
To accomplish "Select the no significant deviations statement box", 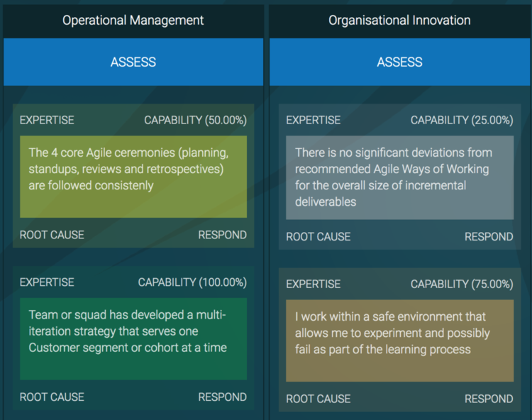I will click(x=399, y=177).
